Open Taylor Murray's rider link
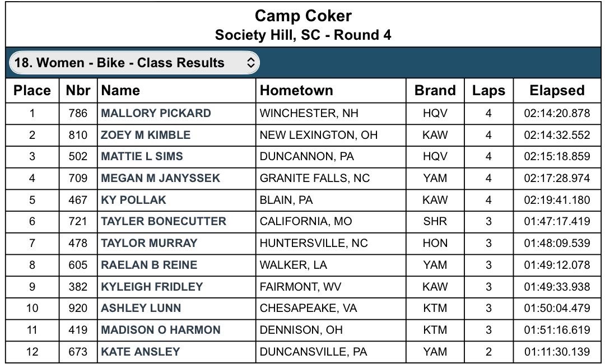The height and width of the screenshot is (364, 605). [x=149, y=243]
